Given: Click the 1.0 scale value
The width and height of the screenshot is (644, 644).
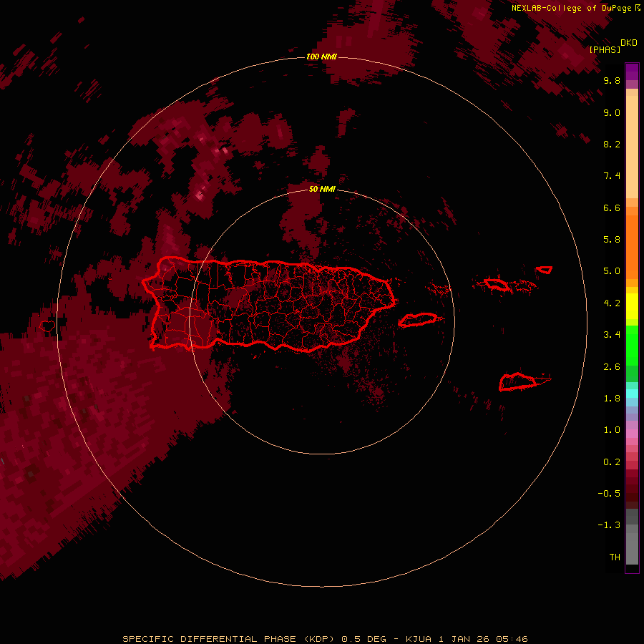Looking at the screenshot, I should click(612, 430).
